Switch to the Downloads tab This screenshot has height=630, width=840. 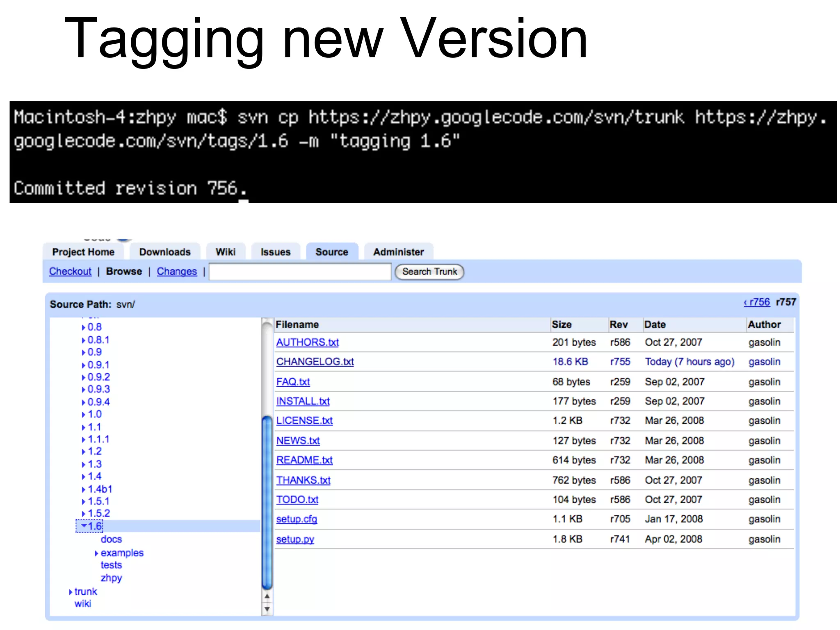coord(165,252)
